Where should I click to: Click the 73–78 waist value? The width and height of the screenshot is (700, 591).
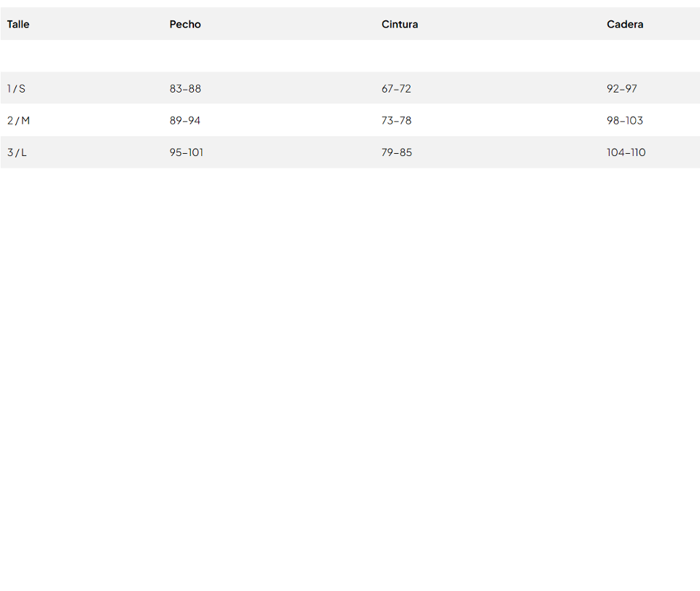click(x=397, y=120)
